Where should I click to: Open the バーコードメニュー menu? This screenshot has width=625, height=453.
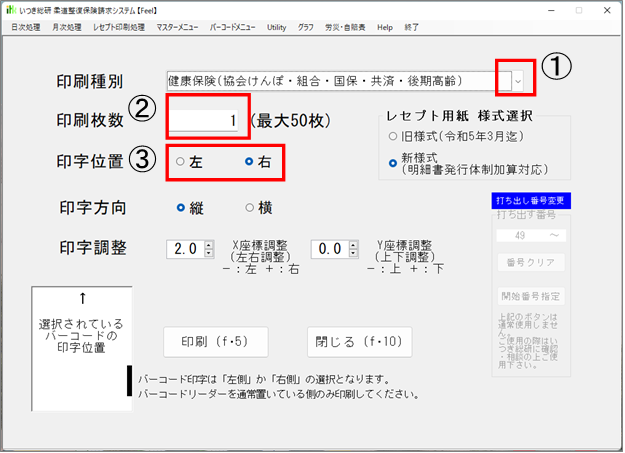(231, 28)
